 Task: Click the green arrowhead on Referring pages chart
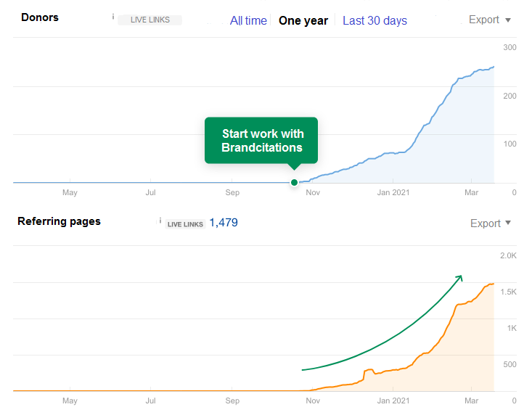pos(459,278)
